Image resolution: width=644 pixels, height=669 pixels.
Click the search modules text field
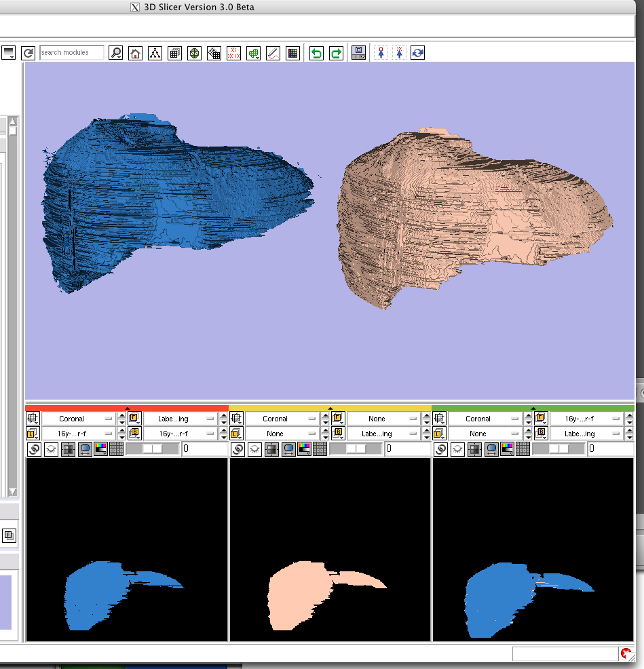tap(71, 53)
